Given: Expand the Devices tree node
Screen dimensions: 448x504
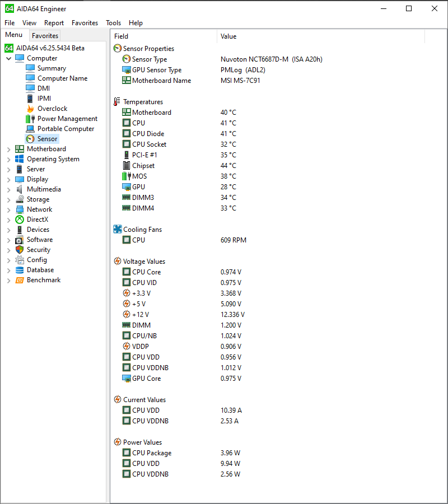Looking at the screenshot, I should point(8,230).
